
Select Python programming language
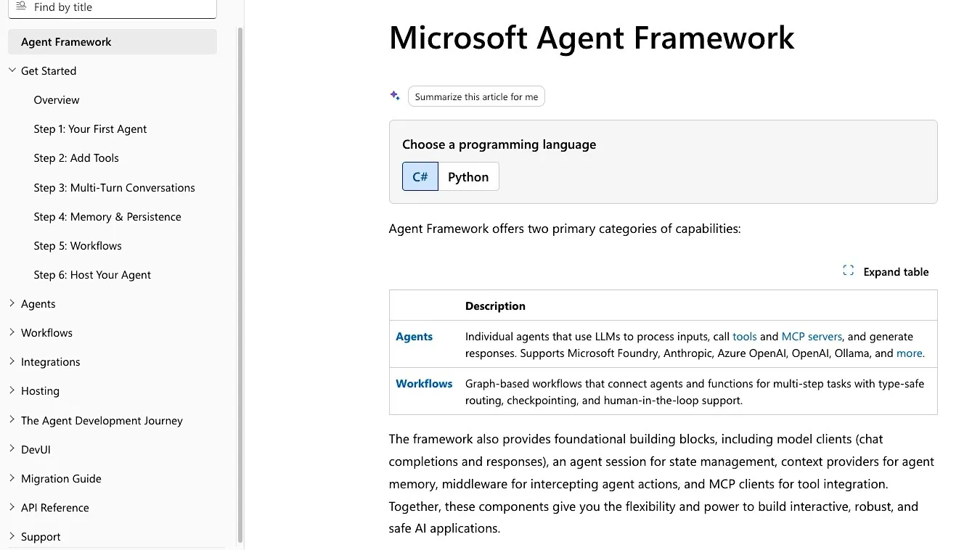[468, 176]
